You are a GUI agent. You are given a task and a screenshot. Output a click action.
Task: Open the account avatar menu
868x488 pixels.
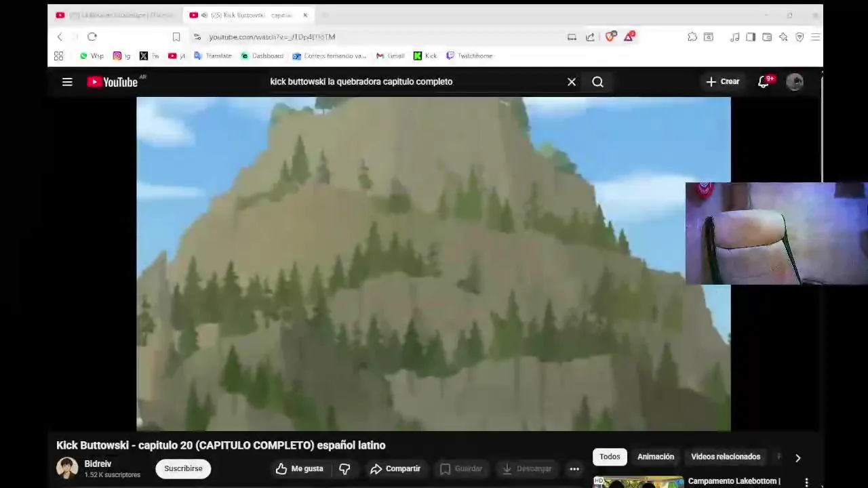click(x=795, y=82)
